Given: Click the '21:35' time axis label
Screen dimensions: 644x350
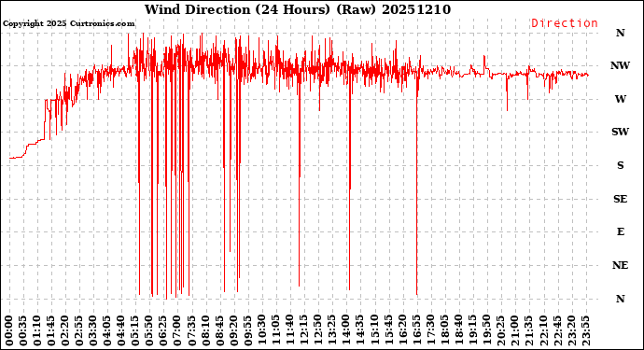Looking at the screenshot, I should pyautogui.click(x=529, y=330).
